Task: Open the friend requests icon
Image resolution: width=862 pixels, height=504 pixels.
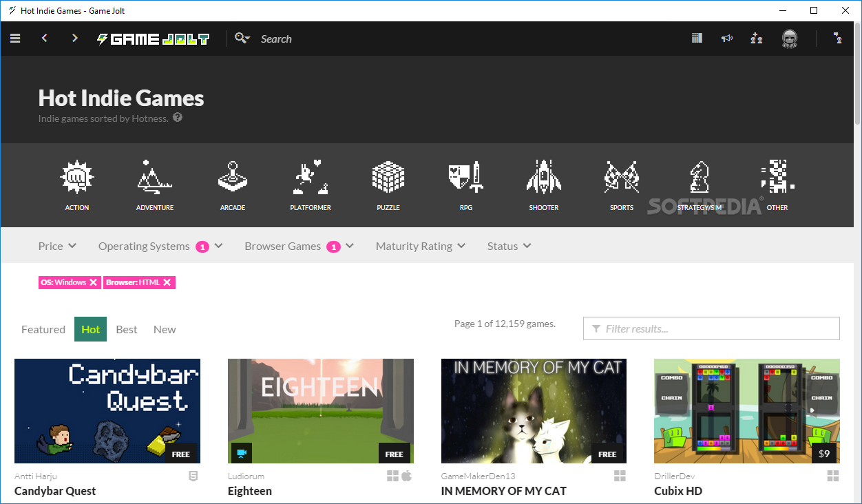Action: click(757, 39)
